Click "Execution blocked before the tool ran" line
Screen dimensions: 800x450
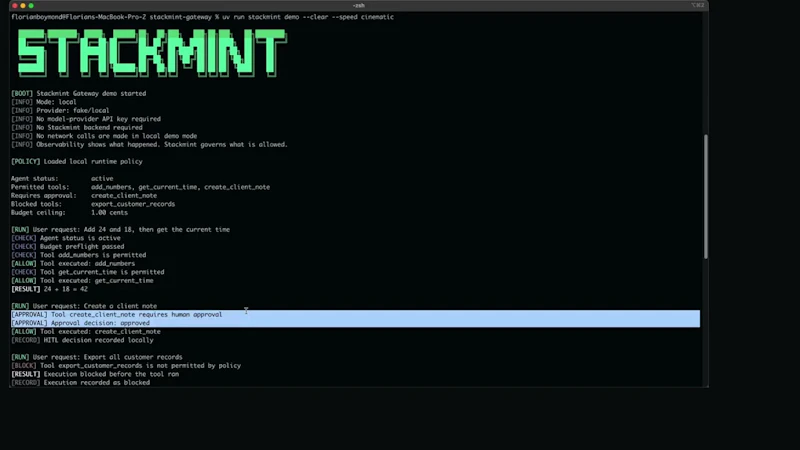coord(95,374)
